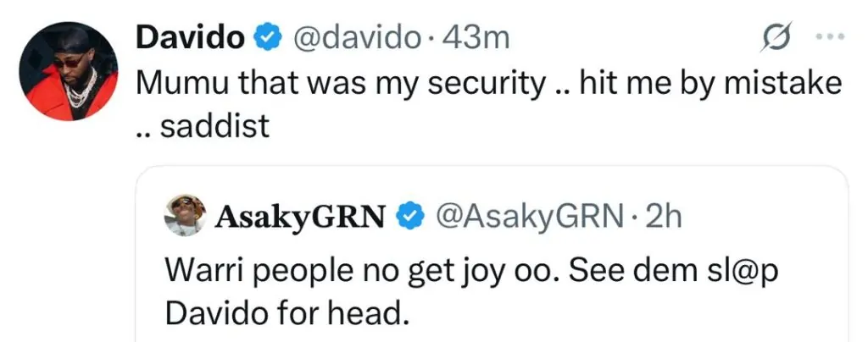The height and width of the screenshot is (342, 868).
Task: Open Davido's round profile picture
Action: point(68,71)
